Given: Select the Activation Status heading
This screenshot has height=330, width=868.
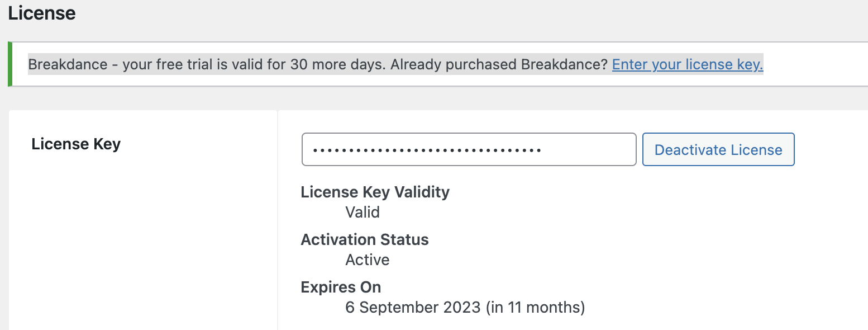Looking at the screenshot, I should point(365,239).
